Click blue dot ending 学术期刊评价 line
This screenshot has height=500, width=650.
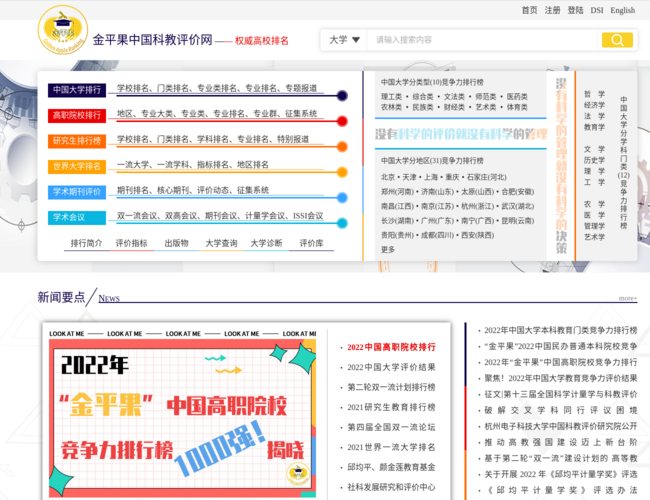(342, 198)
